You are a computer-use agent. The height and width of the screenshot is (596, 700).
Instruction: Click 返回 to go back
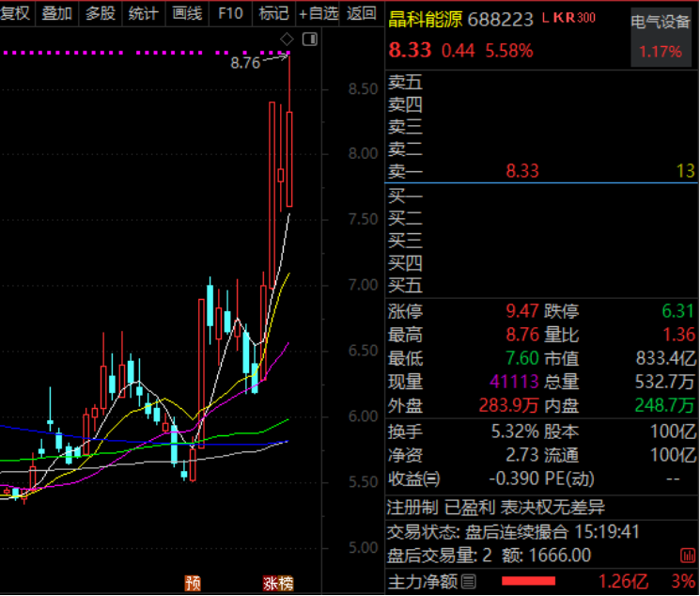pyautogui.click(x=361, y=13)
